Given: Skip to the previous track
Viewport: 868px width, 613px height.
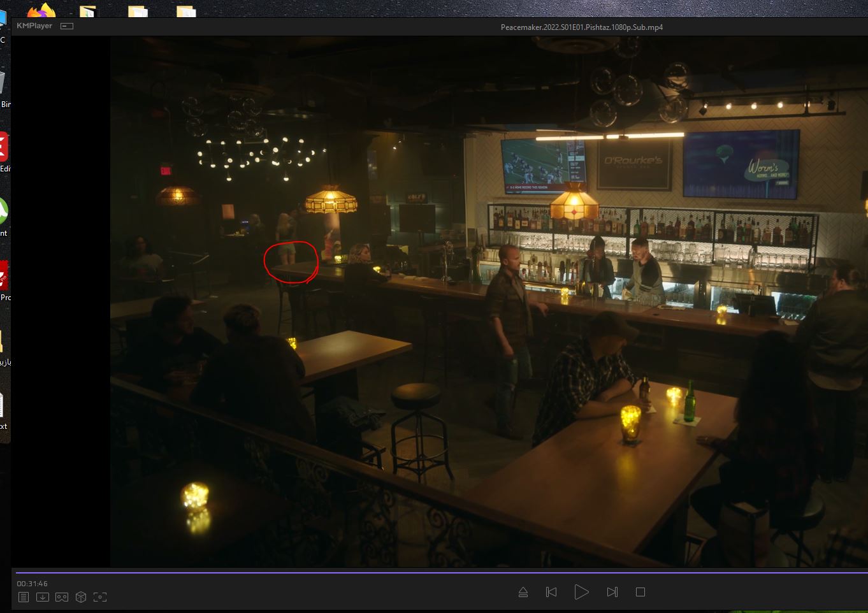Looking at the screenshot, I should 551,592.
